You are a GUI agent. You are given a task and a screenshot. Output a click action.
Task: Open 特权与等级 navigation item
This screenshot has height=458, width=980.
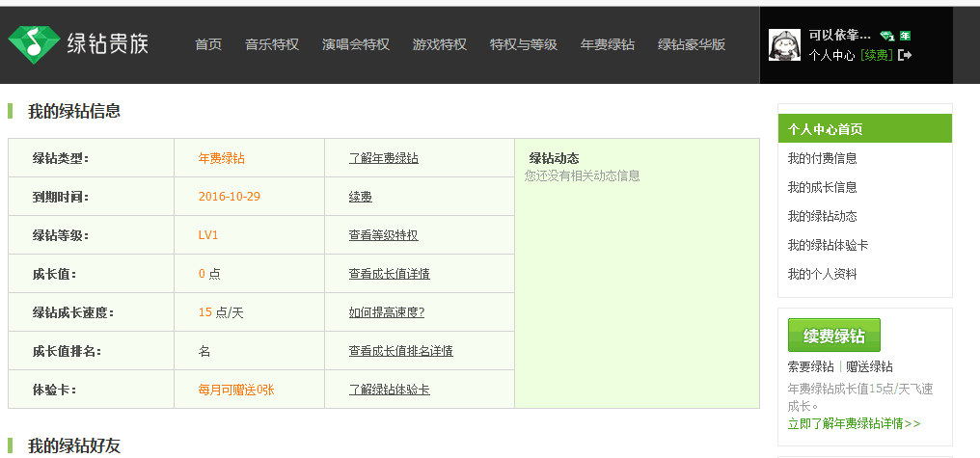[524, 45]
